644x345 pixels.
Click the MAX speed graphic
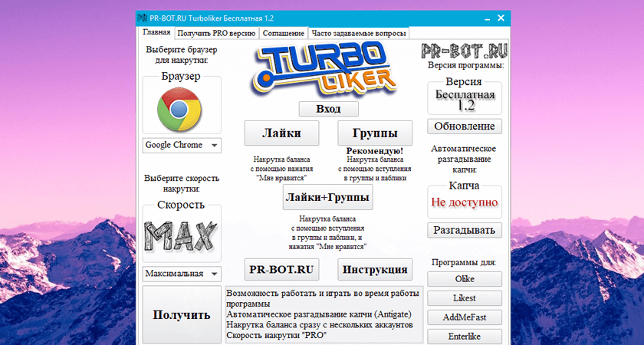point(182,237)
